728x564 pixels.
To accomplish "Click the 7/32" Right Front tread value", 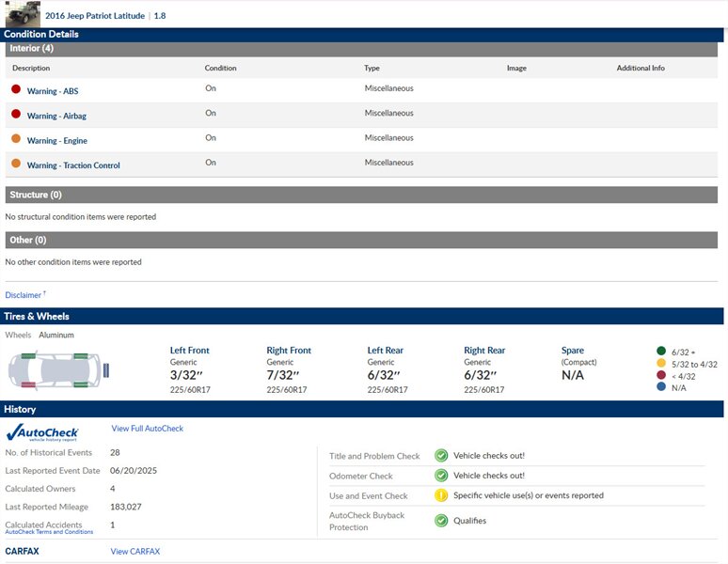I will click(x=283, y=375).
